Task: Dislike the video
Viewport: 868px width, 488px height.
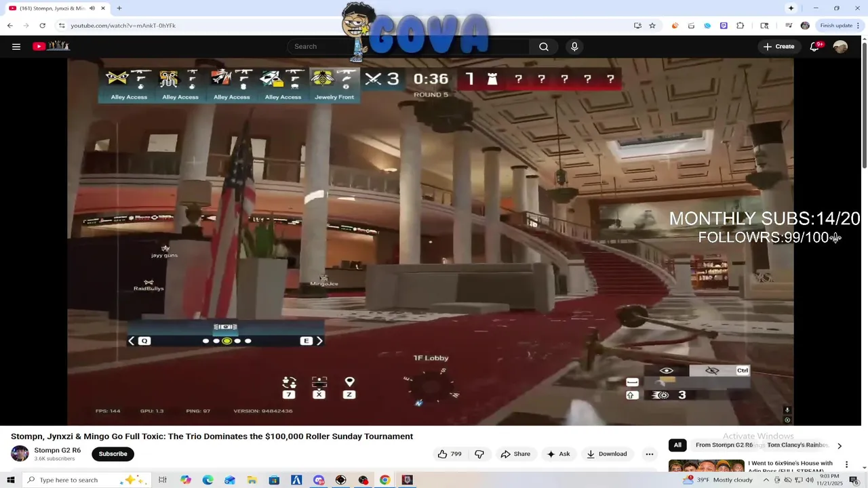Action: (479, 454)
